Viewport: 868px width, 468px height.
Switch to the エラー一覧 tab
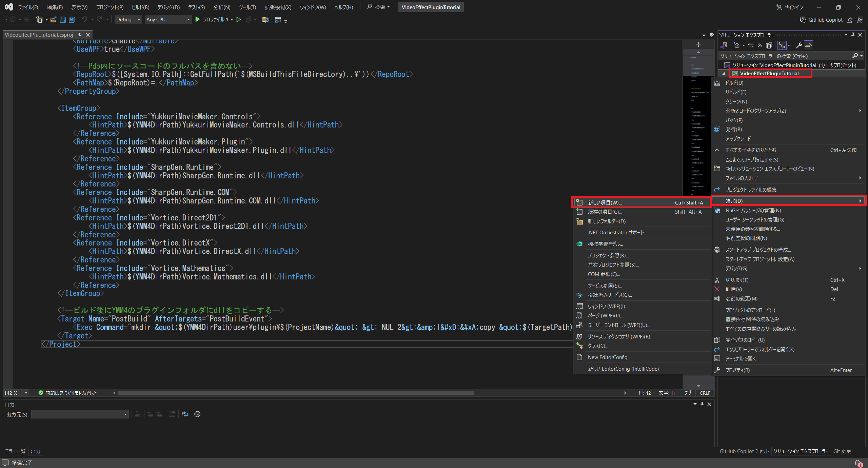(x=15, y=451)
